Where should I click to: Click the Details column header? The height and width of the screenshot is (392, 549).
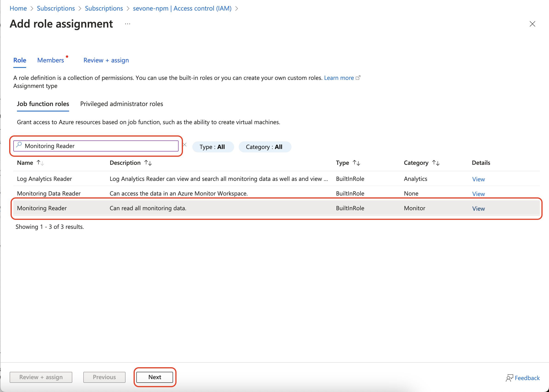click(x=481, y=163)
